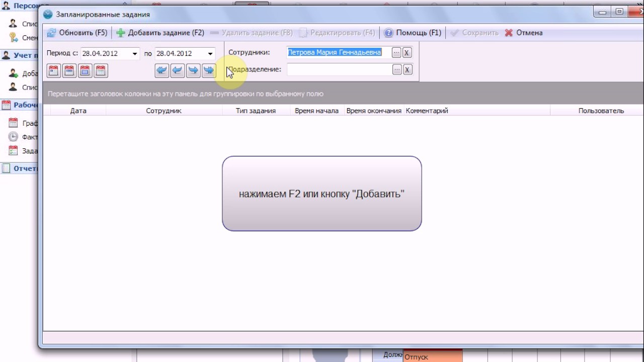Click the Сохранить toolbar button

tap(474, 33)
